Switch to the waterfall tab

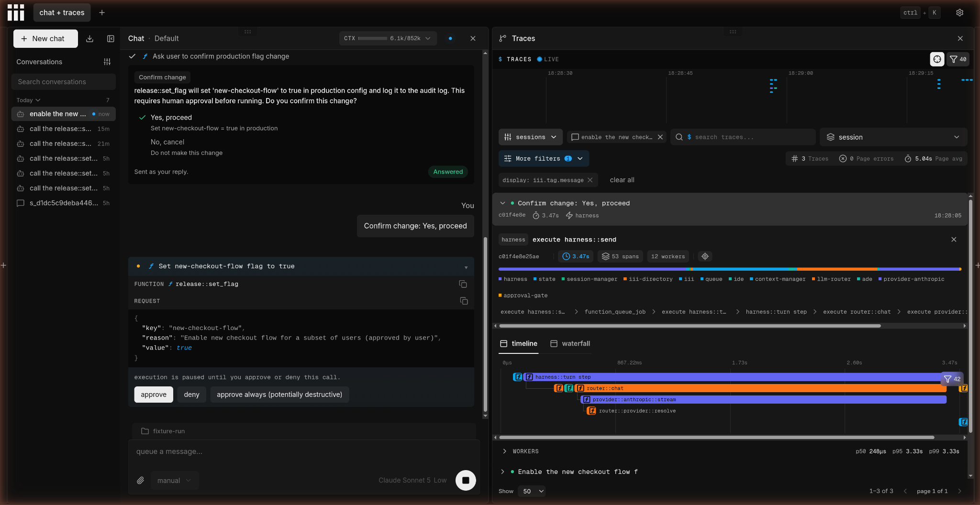570,344
